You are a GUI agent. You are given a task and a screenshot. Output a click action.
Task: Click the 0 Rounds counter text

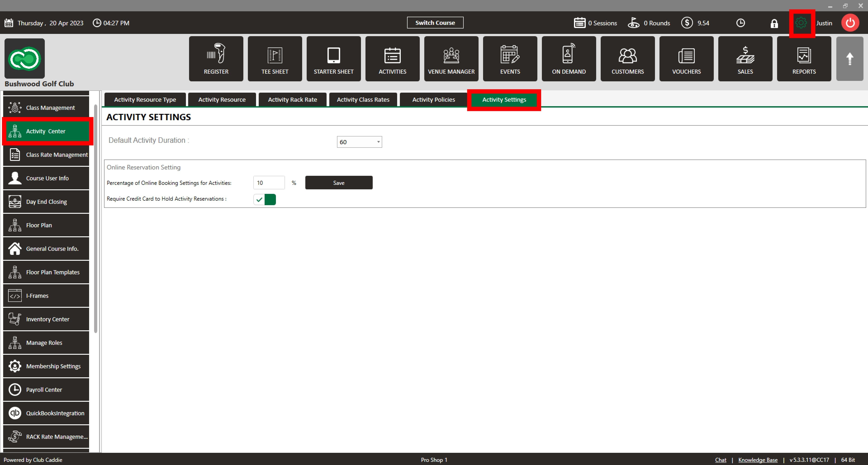click(657, 23)
